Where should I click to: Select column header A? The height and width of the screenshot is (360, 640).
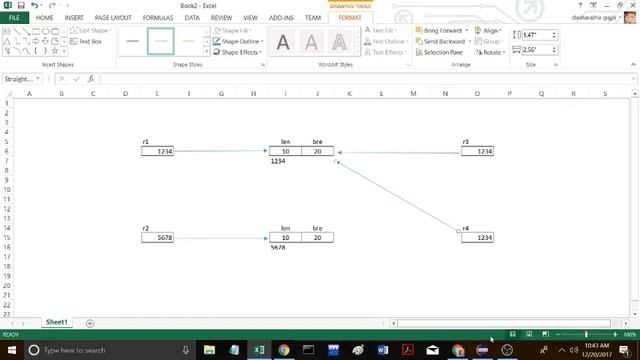[x=29, y=94]
